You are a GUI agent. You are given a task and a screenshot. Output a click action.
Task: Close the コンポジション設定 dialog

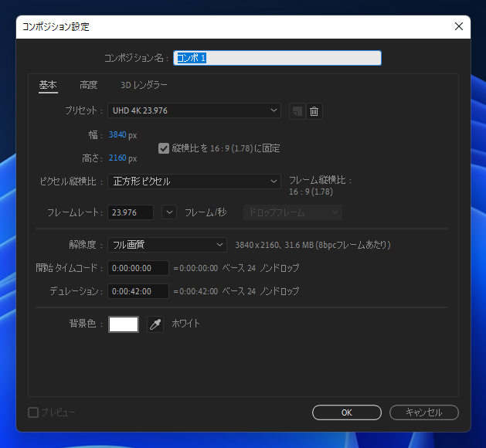tap(459, 26)
